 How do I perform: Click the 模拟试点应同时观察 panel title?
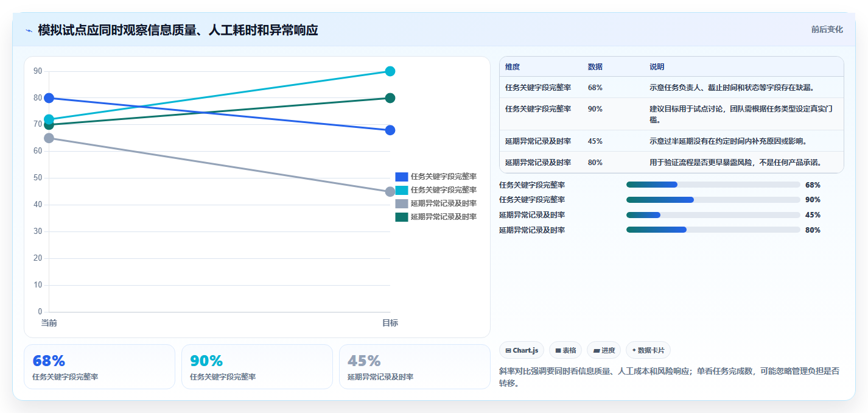pos(178,30)
